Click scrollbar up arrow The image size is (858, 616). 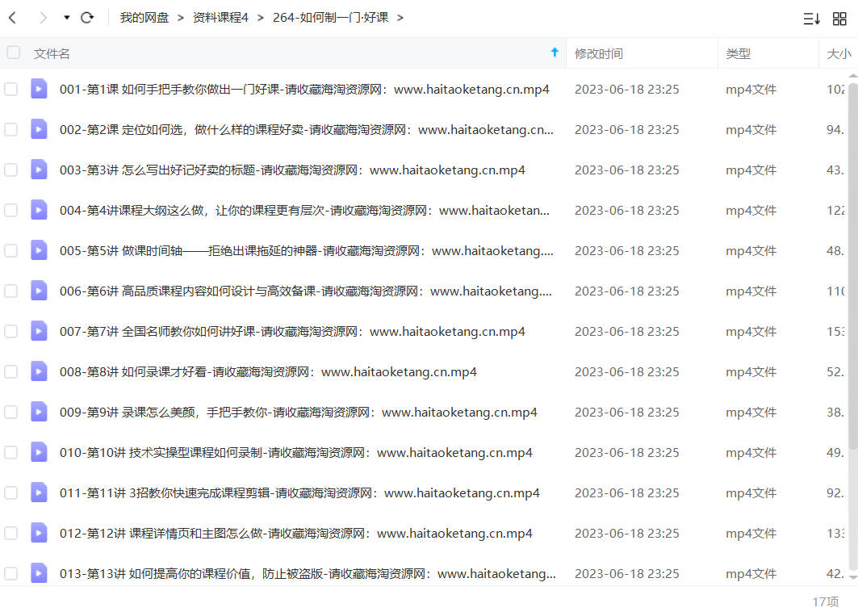pyautogui.click(x=853, y=75)
